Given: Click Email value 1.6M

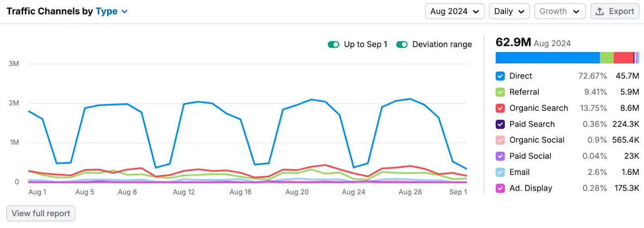Looking at the screenshot, I should (630, 172).
